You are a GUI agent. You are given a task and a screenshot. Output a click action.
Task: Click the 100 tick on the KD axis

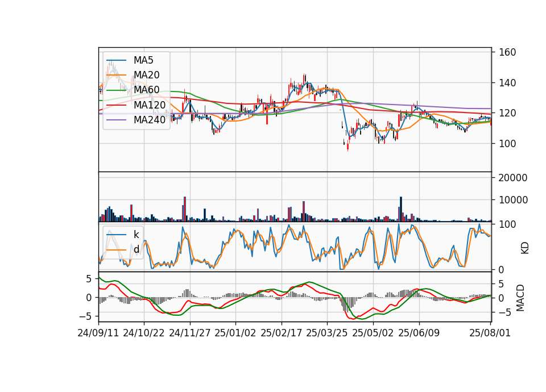point(507,224)
